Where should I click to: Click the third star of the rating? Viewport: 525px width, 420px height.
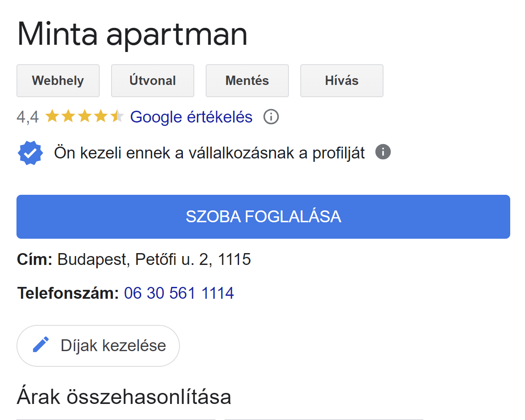click(84, 117)
